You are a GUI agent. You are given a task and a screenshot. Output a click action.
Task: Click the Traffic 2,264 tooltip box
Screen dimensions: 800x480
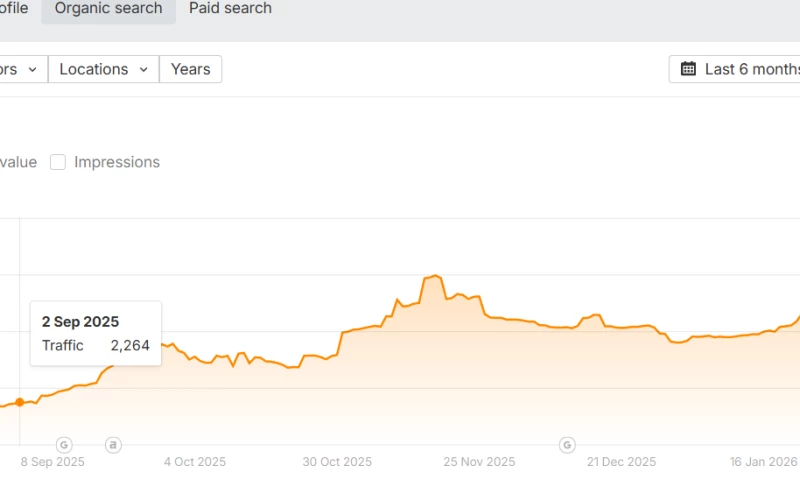pyautogui.click(x=95, y=333)
